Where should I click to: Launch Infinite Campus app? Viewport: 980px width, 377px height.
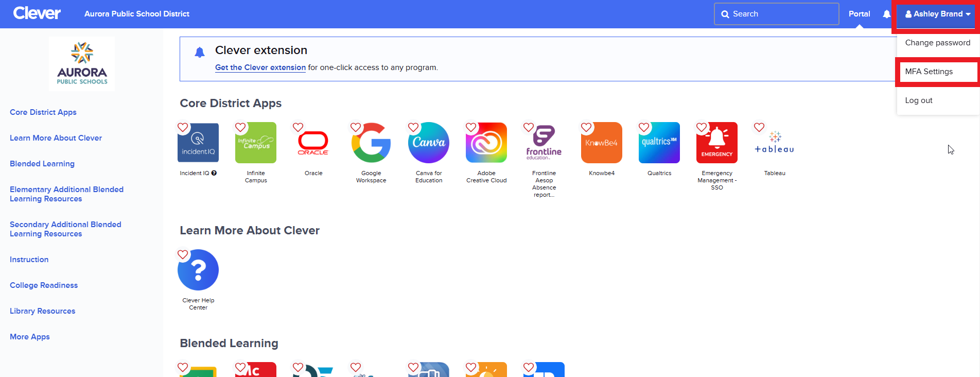[x=256, y=143]
